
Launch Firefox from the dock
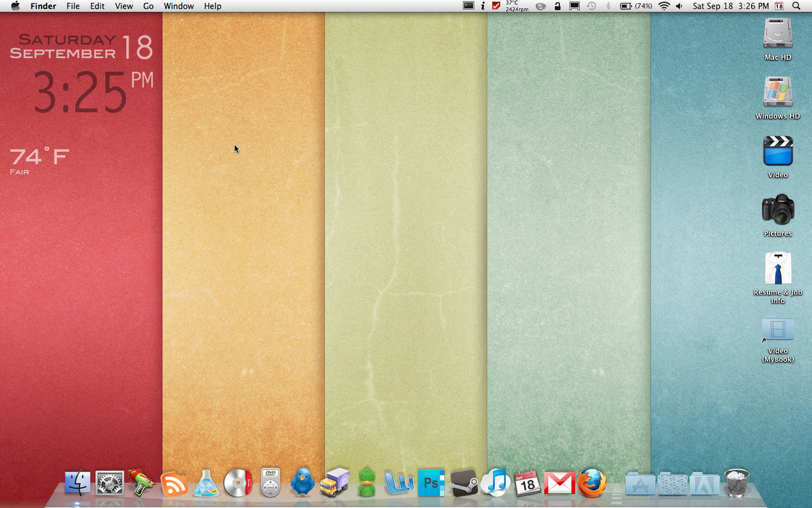(592, 483)
